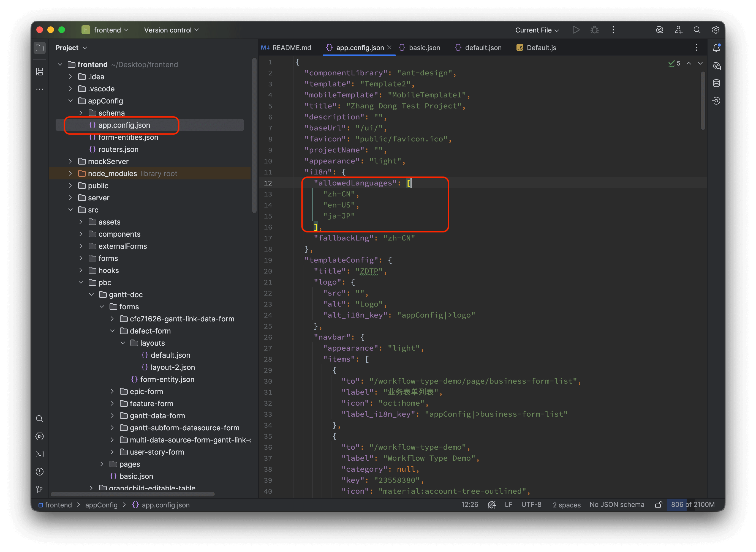
Task: Switch to the default.json tab
Action: (478, 48)
